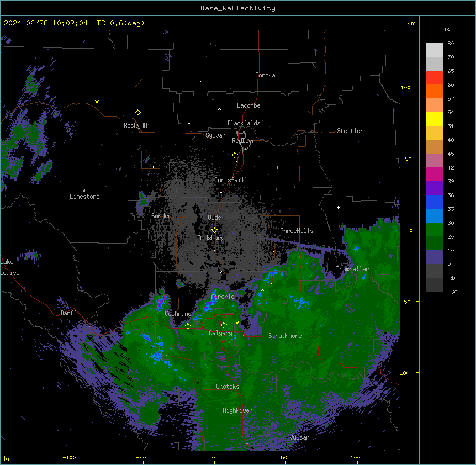Click the RedDeer city label
Image resolution: width=476 pixels, height=465 pixels.
tap(243, 141)
